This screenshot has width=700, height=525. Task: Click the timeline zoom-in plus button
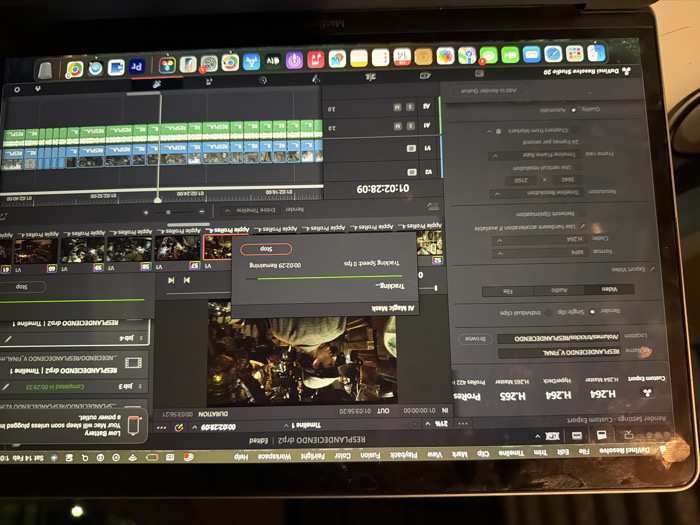pos(146,212)
